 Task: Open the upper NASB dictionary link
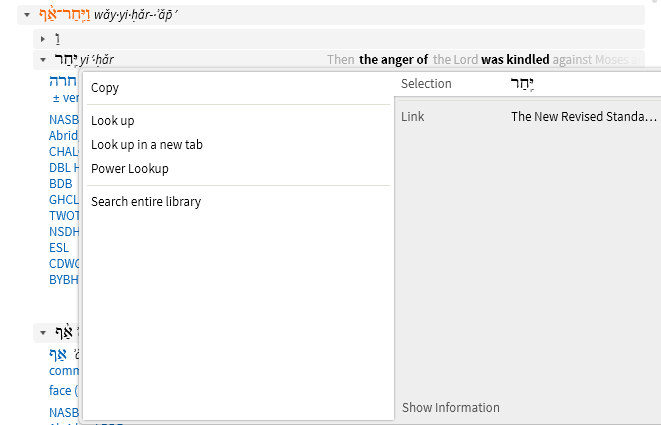pyautogui.click(x=63, y=120)
